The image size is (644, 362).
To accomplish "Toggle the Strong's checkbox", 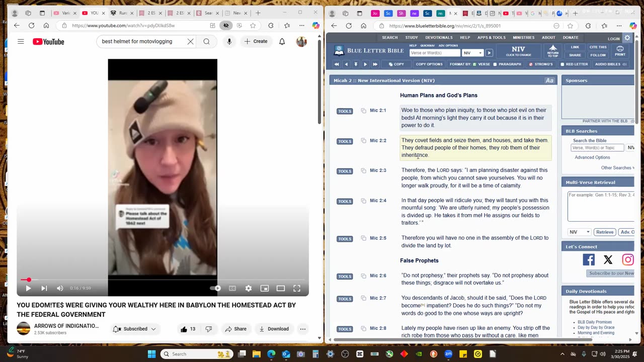I will tap(530, 64).
